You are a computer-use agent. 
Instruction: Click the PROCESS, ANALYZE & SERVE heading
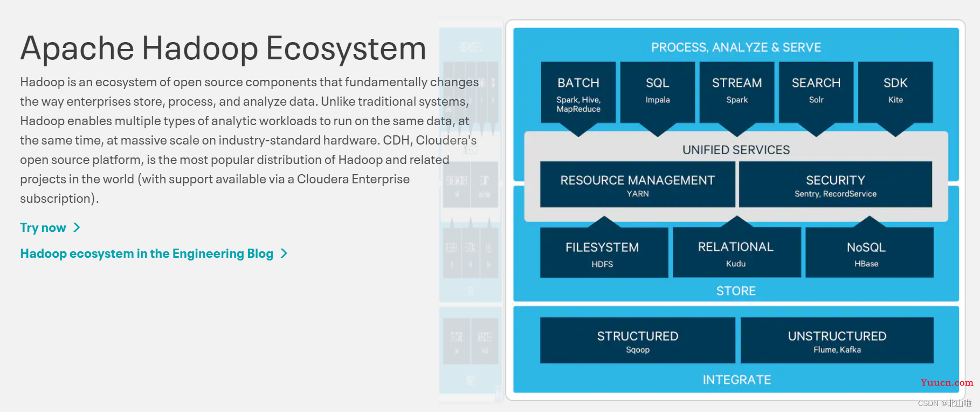point(736,47)
